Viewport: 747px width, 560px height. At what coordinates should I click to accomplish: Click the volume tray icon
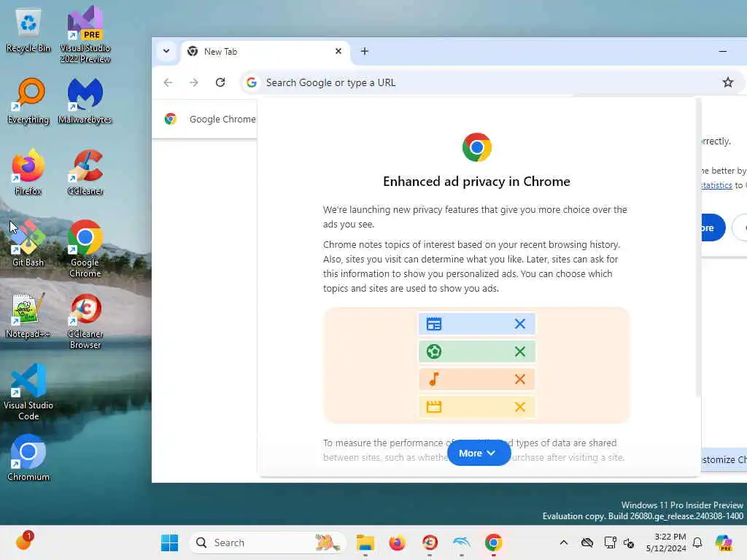(x=629, y=542)
